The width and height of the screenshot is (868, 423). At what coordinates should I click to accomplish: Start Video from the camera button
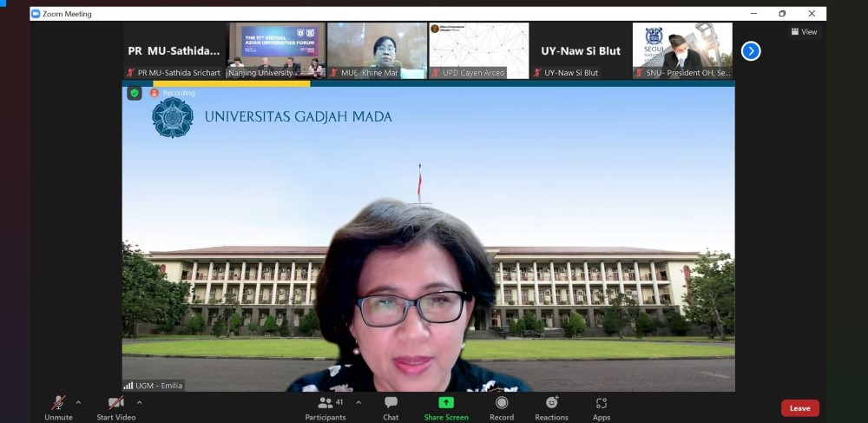tap(115, 404)
